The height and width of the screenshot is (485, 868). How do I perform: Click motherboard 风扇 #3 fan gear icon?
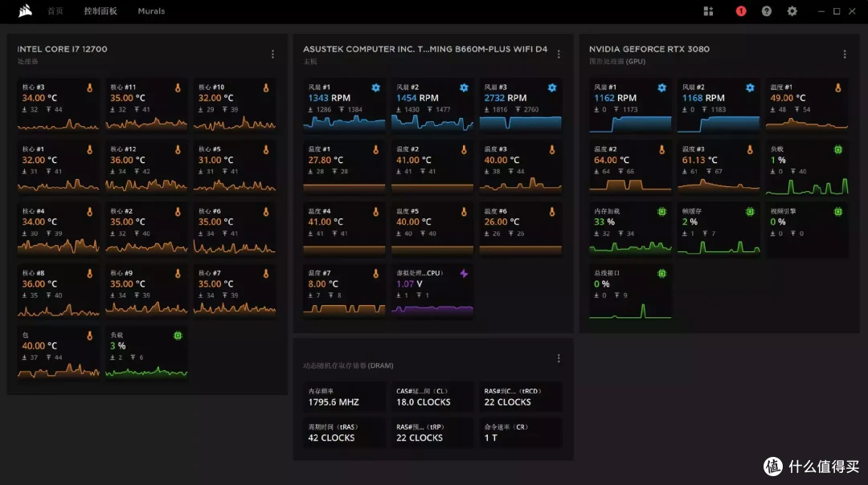click(x=552, y=88)
